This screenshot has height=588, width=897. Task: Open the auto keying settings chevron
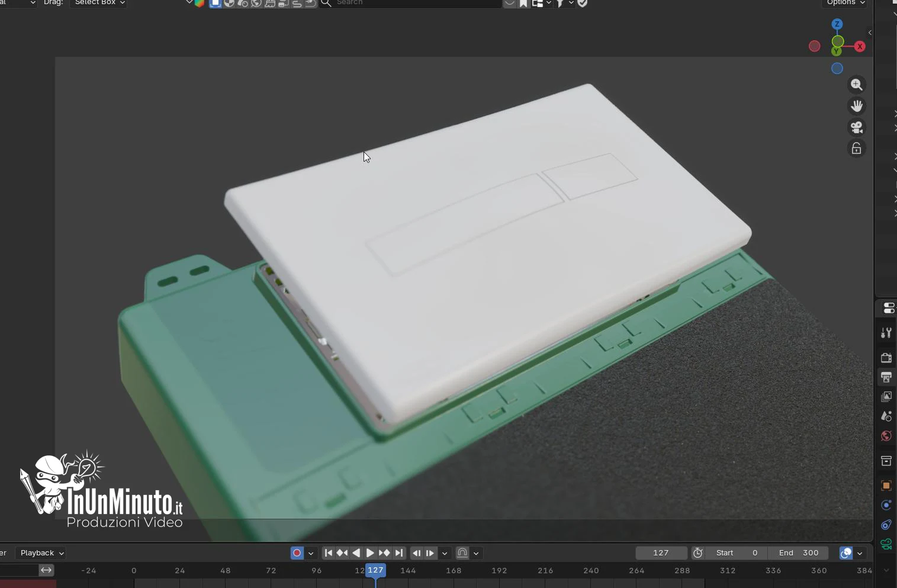click(x=310, y=552)
